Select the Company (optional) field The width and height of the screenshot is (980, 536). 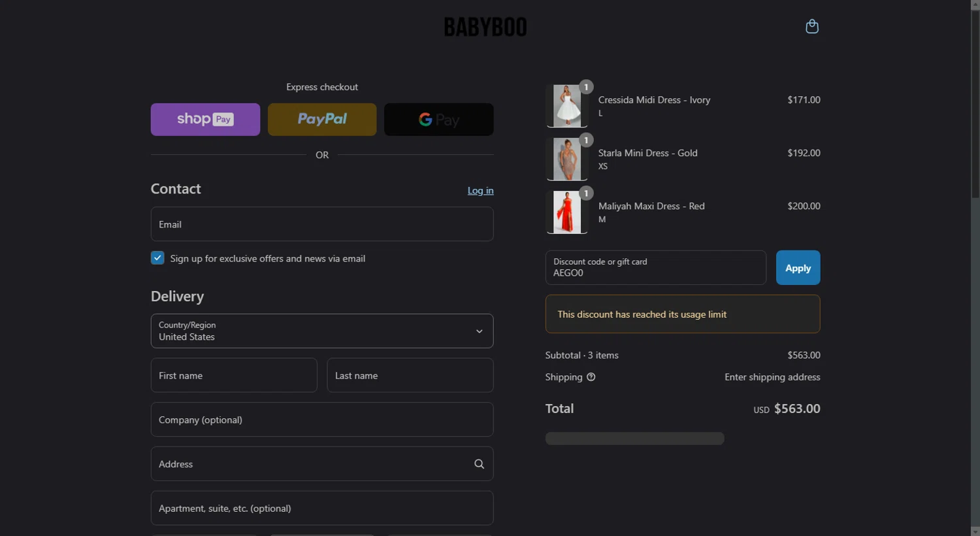322,420
